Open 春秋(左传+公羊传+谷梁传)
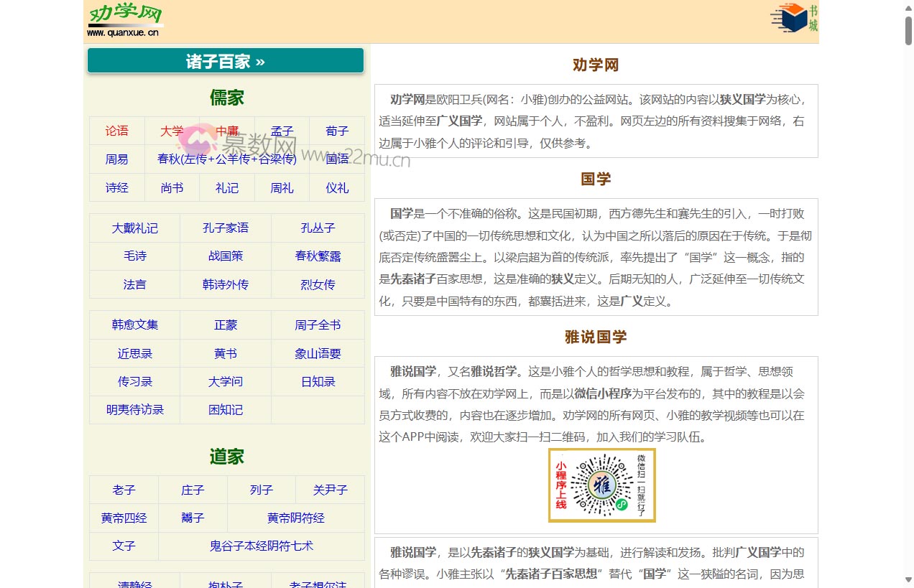The width and height of the screenshot is (914, 588). point(226,159)
